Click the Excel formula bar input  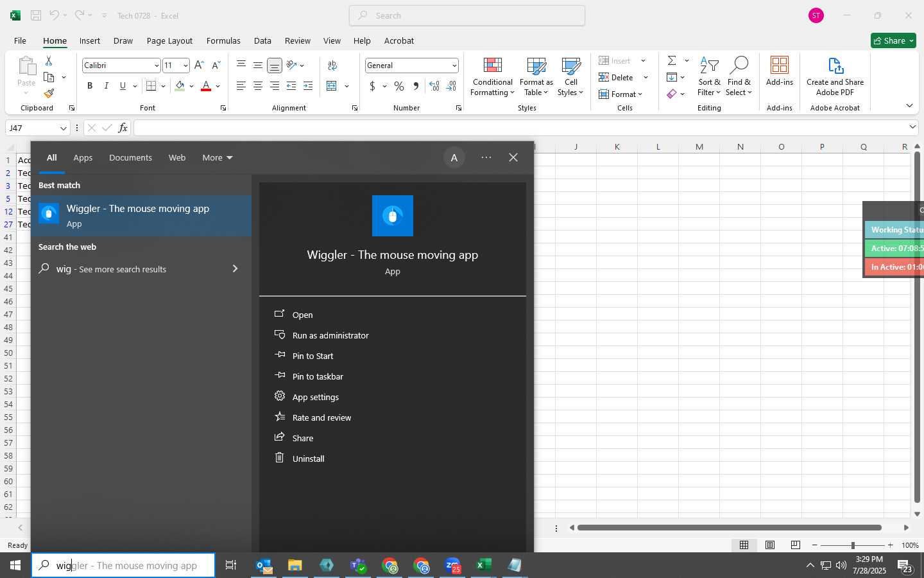click(x=520, y=128)
